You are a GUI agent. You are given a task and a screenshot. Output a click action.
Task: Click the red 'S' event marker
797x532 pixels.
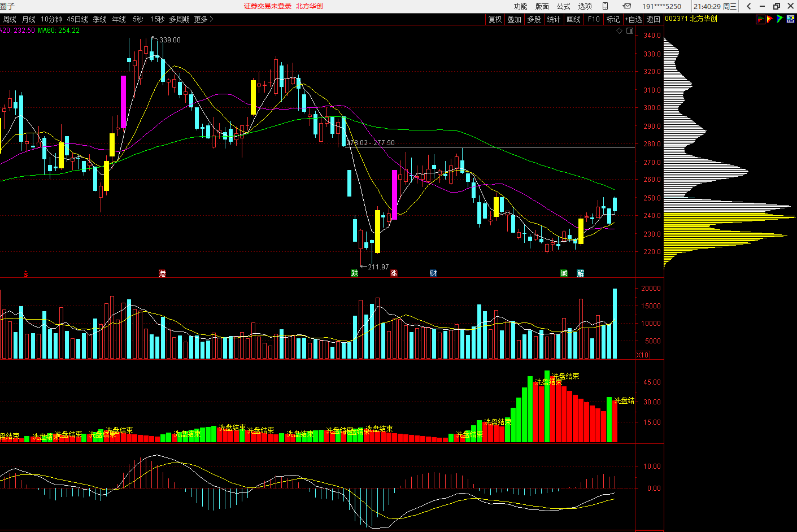[25, 274]
